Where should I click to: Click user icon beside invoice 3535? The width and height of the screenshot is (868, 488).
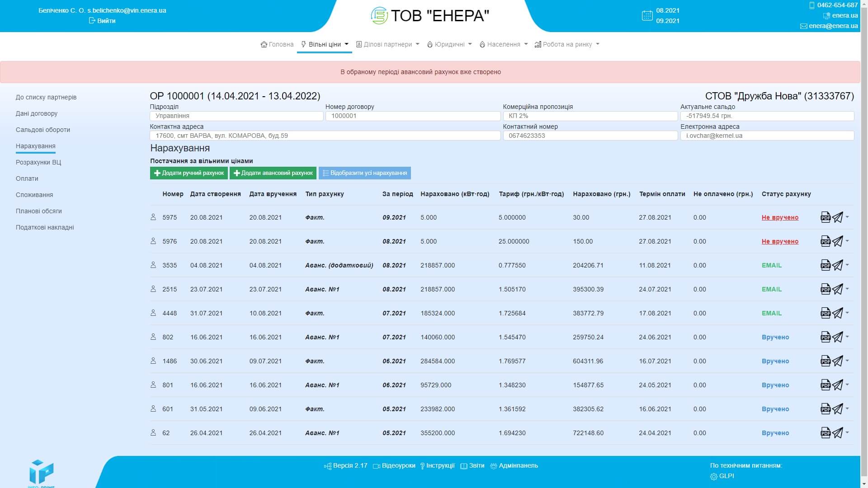[153, 265]
